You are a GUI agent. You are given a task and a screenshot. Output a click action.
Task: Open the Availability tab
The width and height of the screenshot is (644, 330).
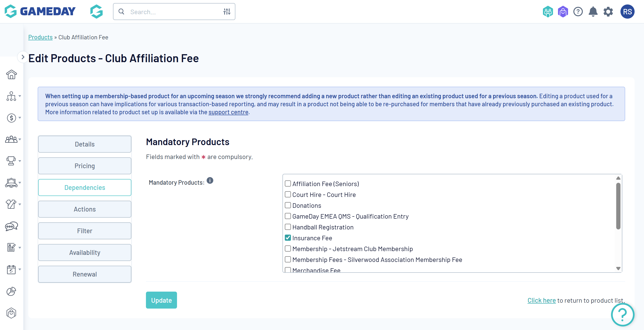[85, 253]
